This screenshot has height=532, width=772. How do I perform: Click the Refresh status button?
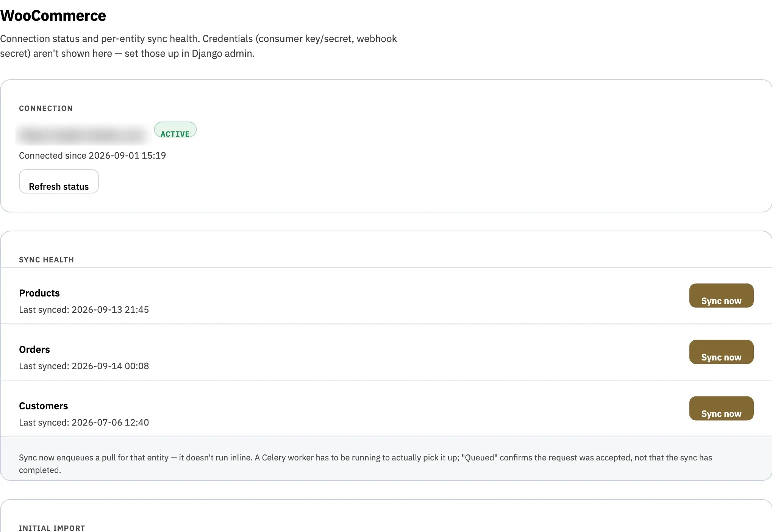pos(59,181)
